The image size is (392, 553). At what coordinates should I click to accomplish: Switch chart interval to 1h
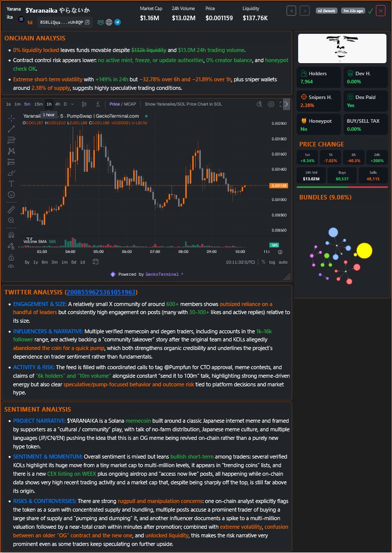(49, 104)
